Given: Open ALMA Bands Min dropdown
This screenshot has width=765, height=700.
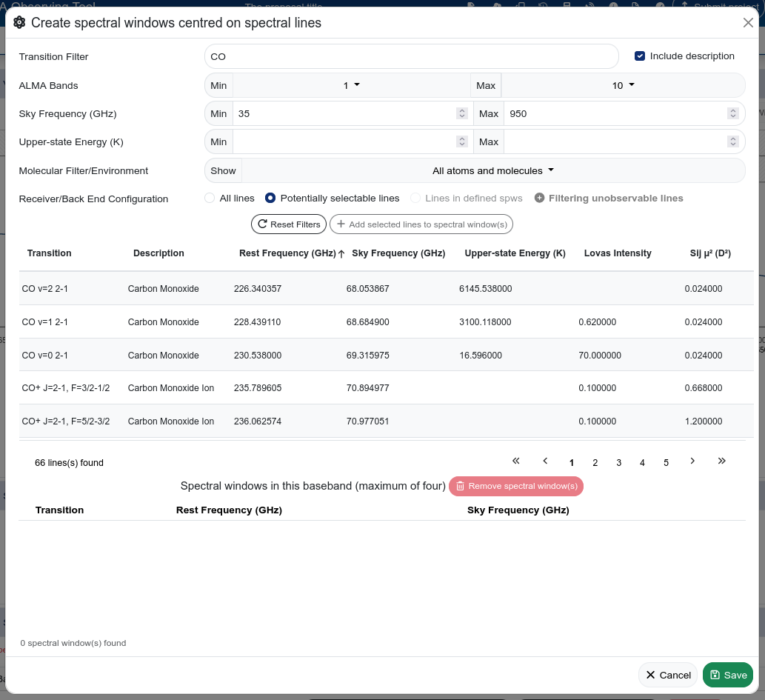Looking at the screenshot, I should tap(351, 85).
